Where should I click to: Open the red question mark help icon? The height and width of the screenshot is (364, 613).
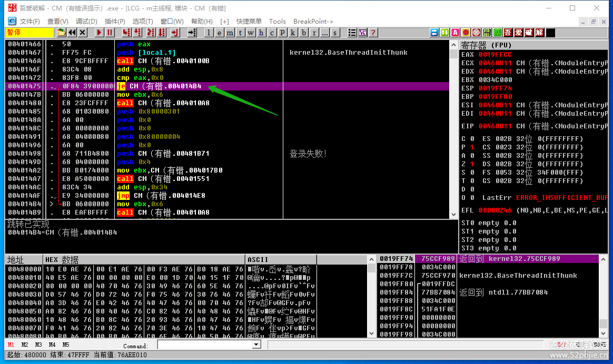[x=373, y=33]
